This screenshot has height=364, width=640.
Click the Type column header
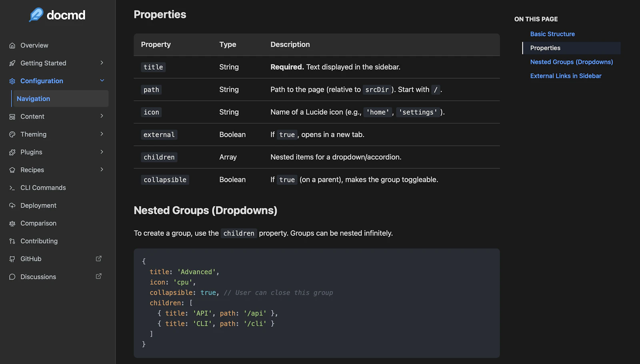click(x=228, y=44)
